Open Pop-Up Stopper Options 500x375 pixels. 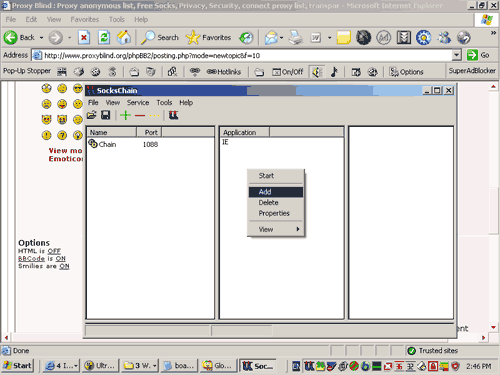[406, 72]
